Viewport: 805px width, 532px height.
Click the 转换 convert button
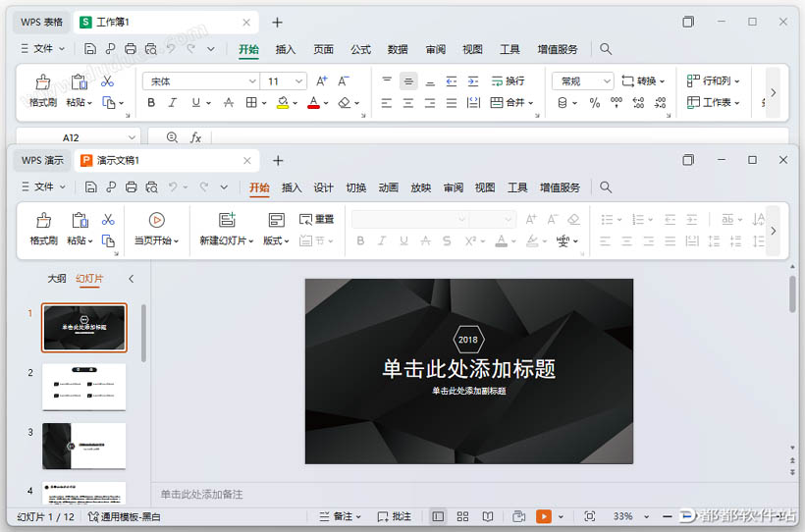pos(643,81)
